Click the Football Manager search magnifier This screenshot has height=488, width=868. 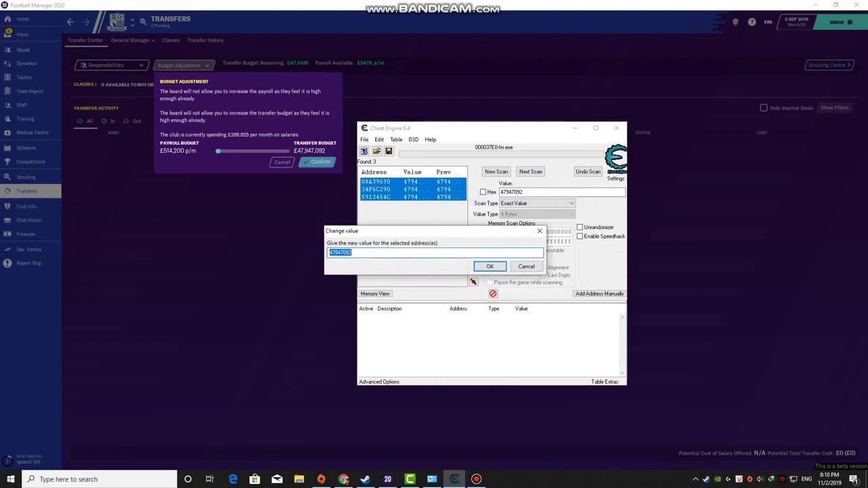[143, 22]
